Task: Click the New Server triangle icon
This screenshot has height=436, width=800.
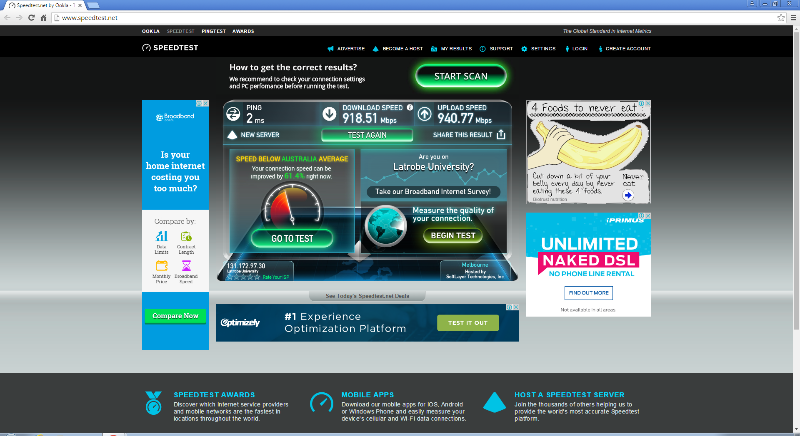Action: click(x=232, y=135)
